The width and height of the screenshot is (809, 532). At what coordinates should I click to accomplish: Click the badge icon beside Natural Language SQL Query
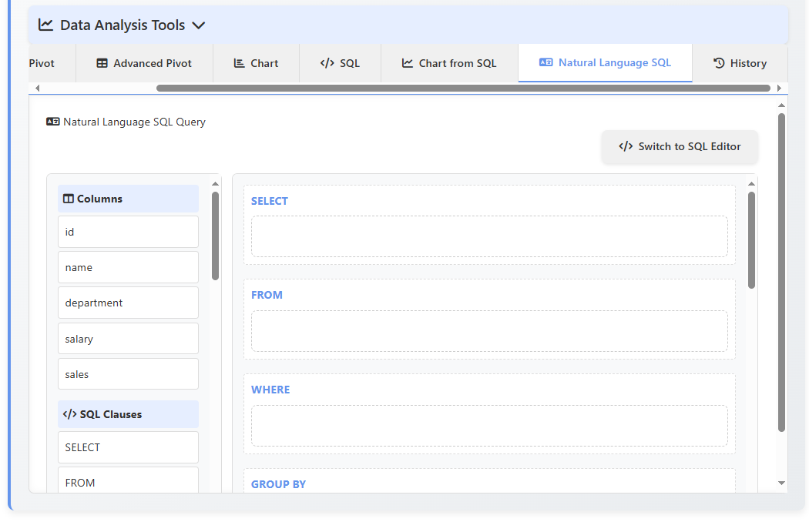(52, 121)
